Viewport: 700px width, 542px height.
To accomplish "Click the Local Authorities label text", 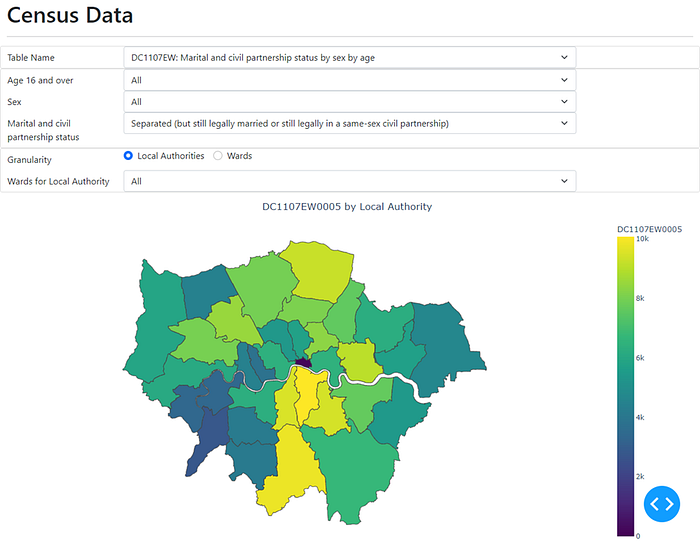I will pyautogui.click(x=171, y=156).
